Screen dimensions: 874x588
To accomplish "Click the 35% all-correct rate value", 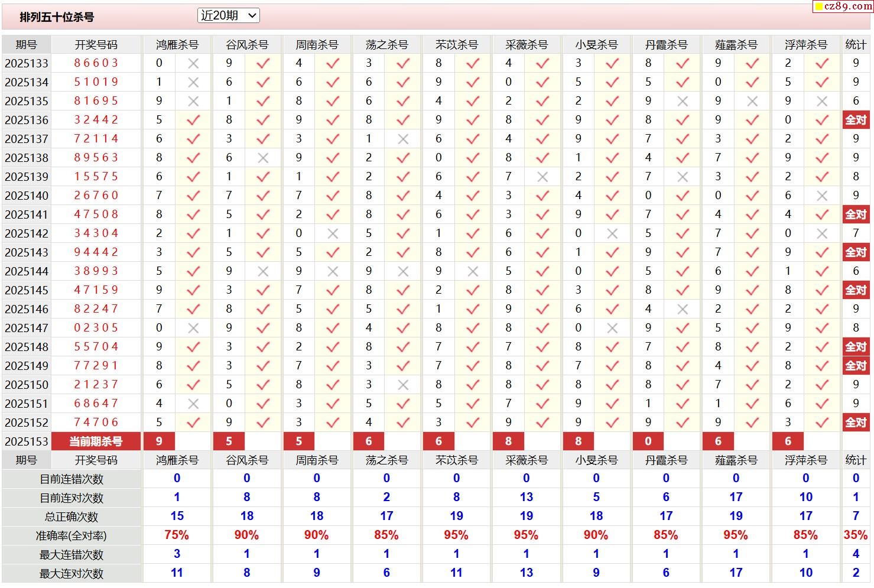I will coord(856,535).
